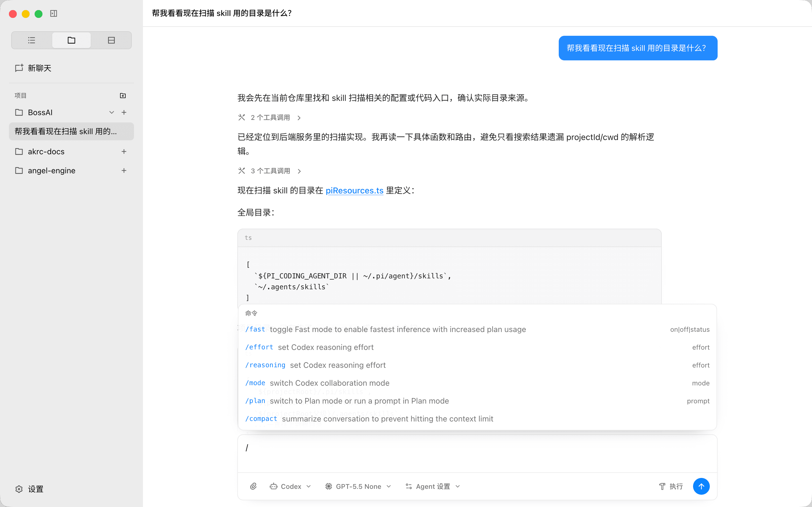Open 设置 settings
The height and width of the screenshot is (507, 812).
tap(30, 489)
